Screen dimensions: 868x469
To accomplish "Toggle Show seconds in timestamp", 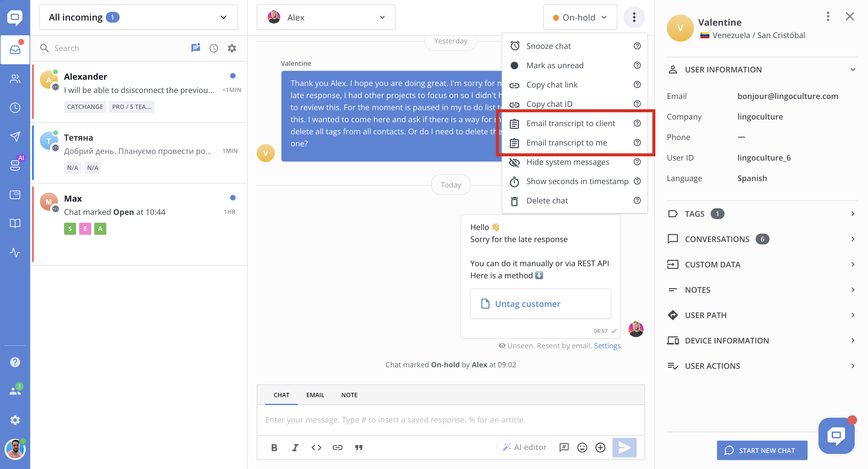I will click(x=577, y=181).
